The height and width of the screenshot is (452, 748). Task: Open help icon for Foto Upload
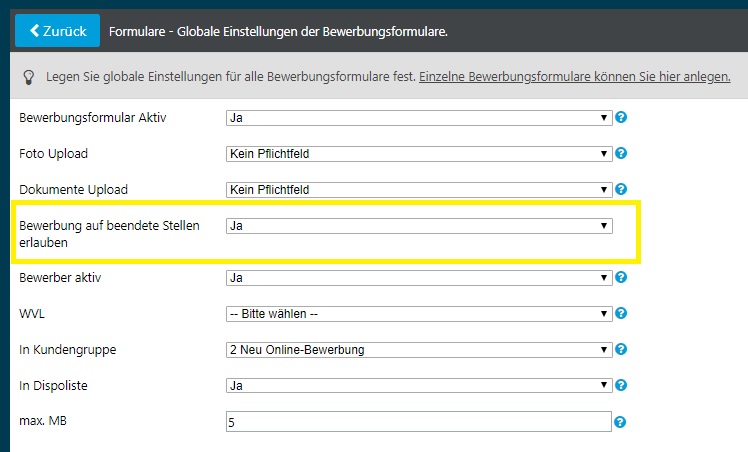pyautogui.click(x=621, y=153)
